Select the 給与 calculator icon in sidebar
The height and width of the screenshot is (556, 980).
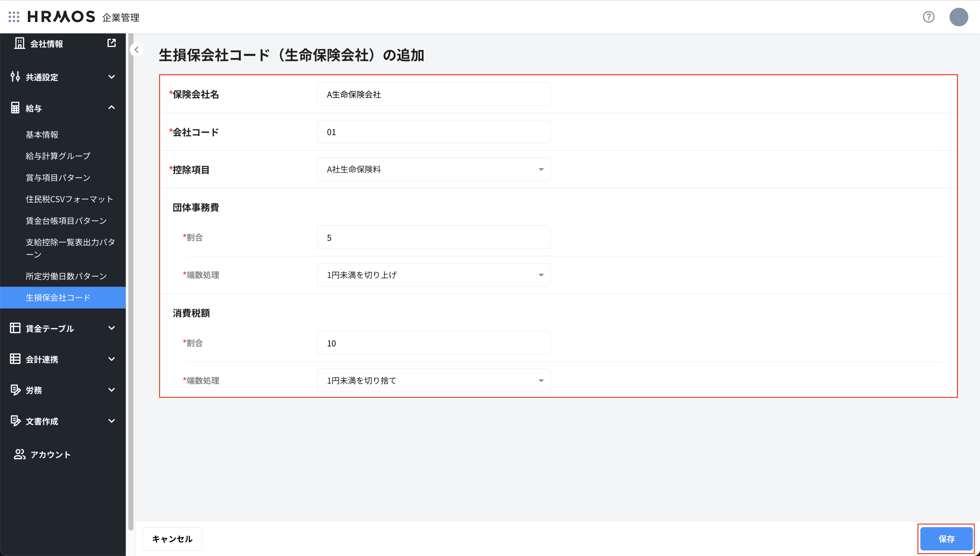click(x=15, y=107)
